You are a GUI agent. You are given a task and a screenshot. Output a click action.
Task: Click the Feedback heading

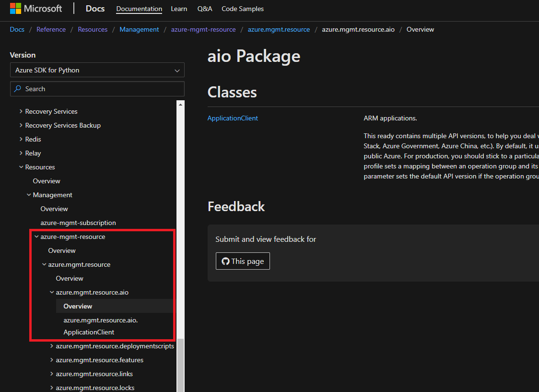(x=236, y=207)
